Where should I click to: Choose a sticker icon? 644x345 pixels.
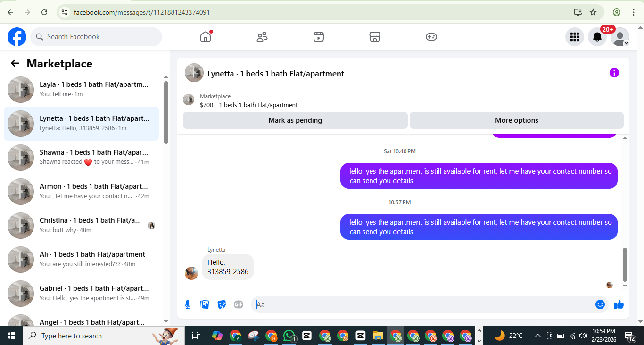[222, 304]
